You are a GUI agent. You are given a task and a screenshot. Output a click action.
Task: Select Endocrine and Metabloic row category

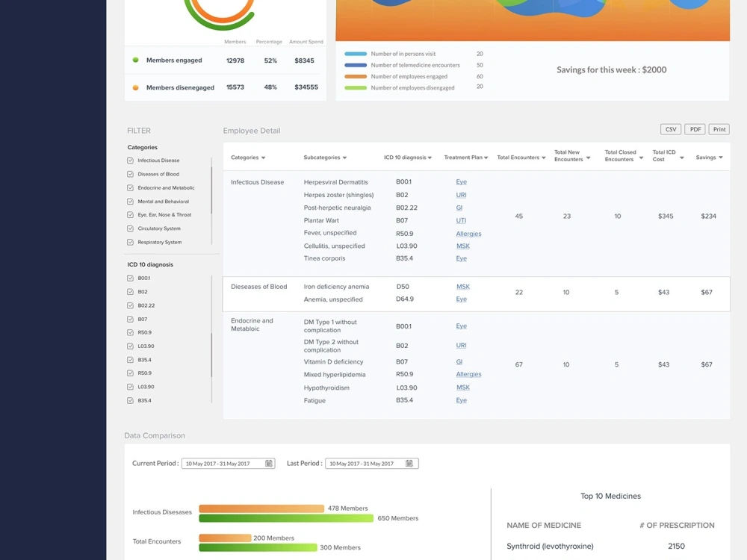point(252,325)
